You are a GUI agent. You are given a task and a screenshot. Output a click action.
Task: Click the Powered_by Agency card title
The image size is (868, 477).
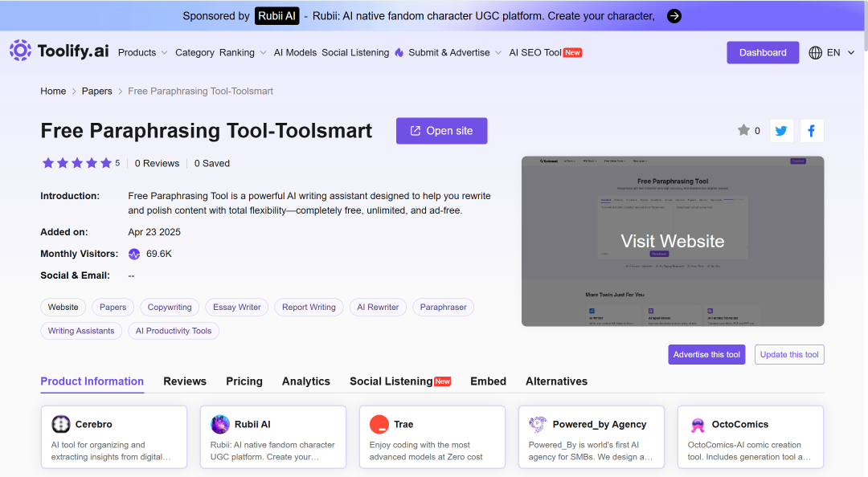coord(600,425)
